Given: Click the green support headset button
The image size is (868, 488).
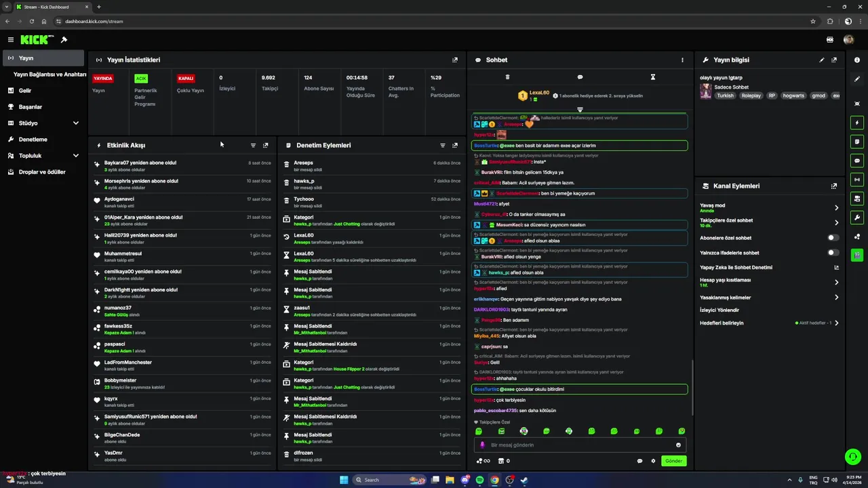Looking at the screenshot, I should 853,457.
